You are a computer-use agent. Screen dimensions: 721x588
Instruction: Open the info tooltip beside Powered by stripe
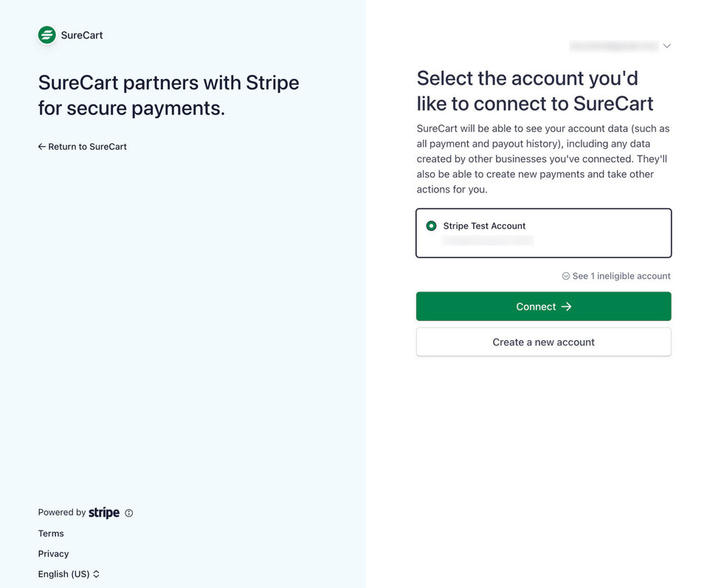tap(129, 513)
